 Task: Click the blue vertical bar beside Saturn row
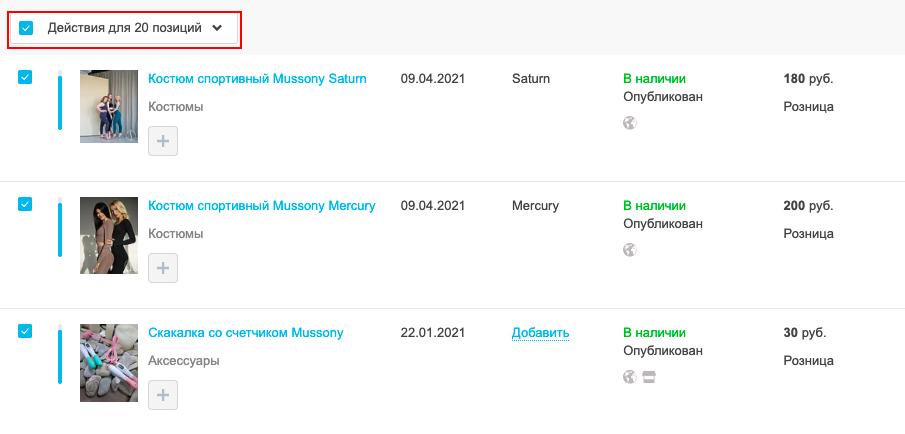click(x=59, y=100)
